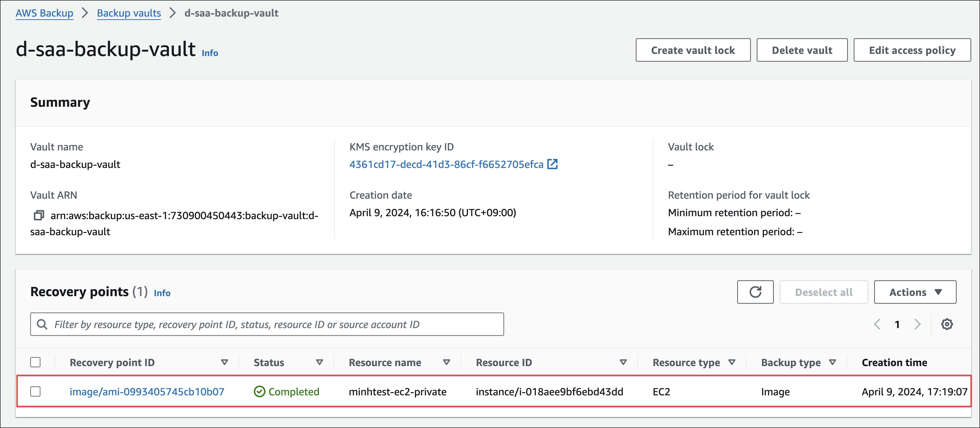
Task: Sort by Recovery point ID arrow
Action: [x=225, y=362]
